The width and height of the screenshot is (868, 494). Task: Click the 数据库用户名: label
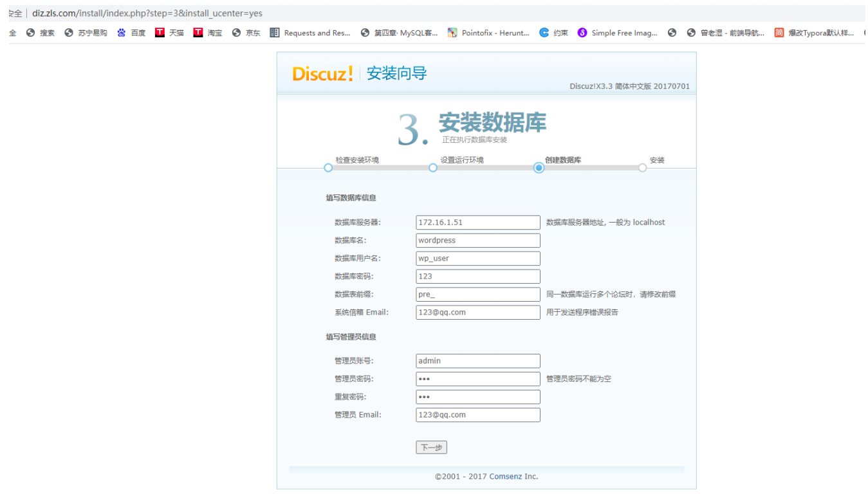pos(358,259)
